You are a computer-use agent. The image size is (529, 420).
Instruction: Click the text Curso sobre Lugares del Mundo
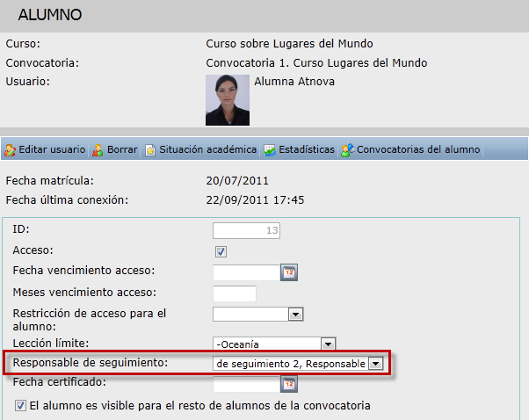[289, 44]
